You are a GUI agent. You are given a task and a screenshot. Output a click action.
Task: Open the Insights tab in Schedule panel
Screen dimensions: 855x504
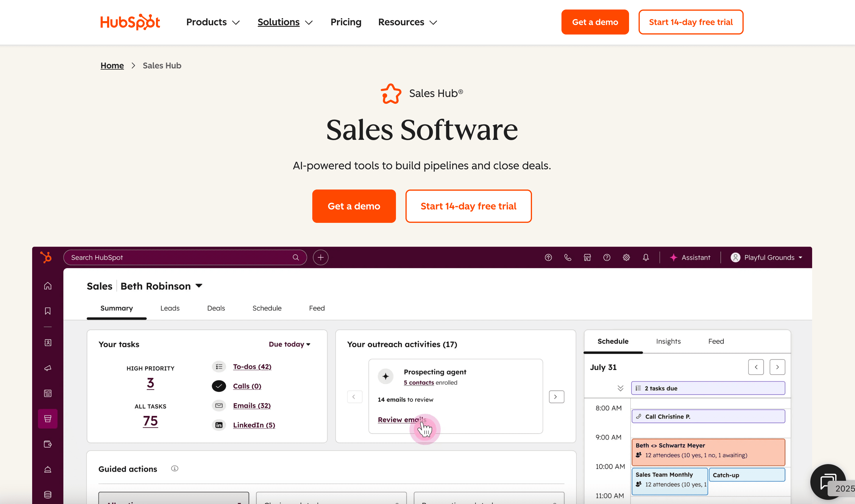click(668, 341)
